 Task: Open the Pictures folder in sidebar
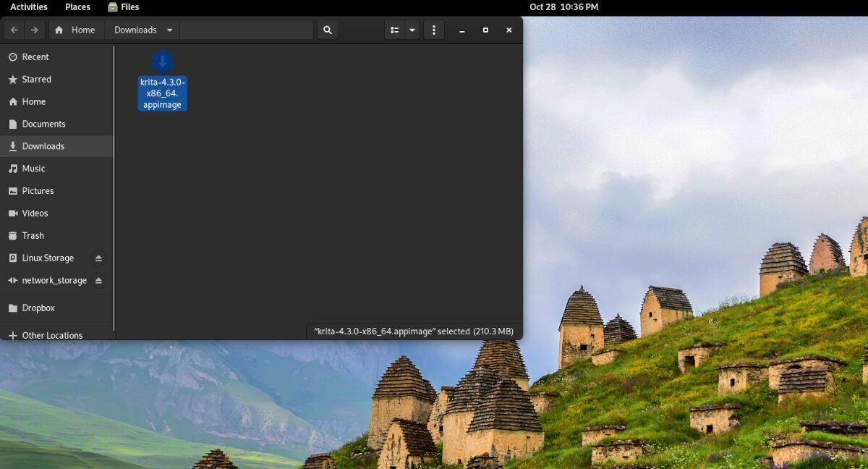[38, 190]
